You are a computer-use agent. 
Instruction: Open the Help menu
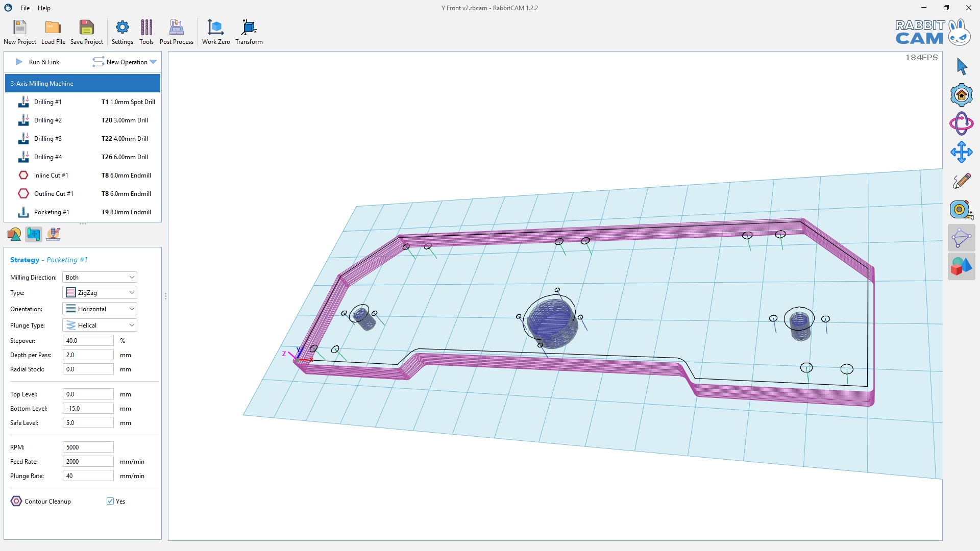pos(44,8)
